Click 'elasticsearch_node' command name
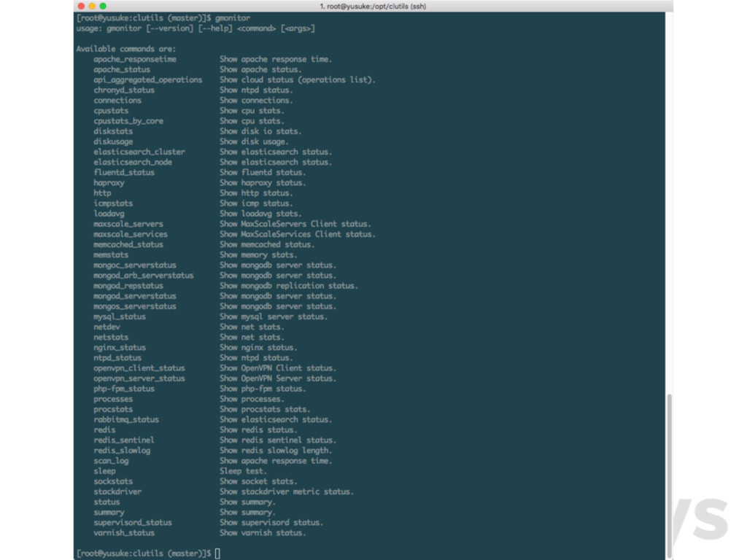 pos(133,163)
